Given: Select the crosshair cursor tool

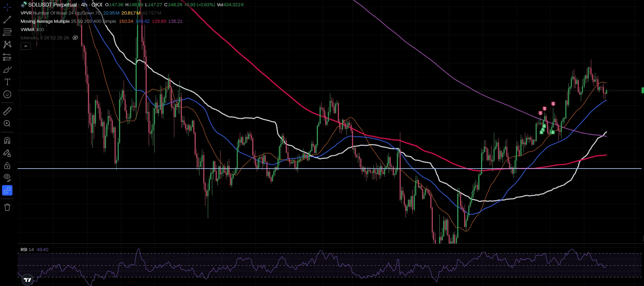Looking at the screenshot, I should point(7,7).
